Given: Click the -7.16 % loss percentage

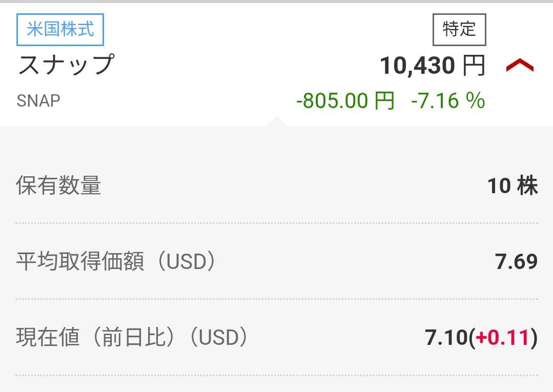Looking at the screenshot, I should [x=448, y=101].
